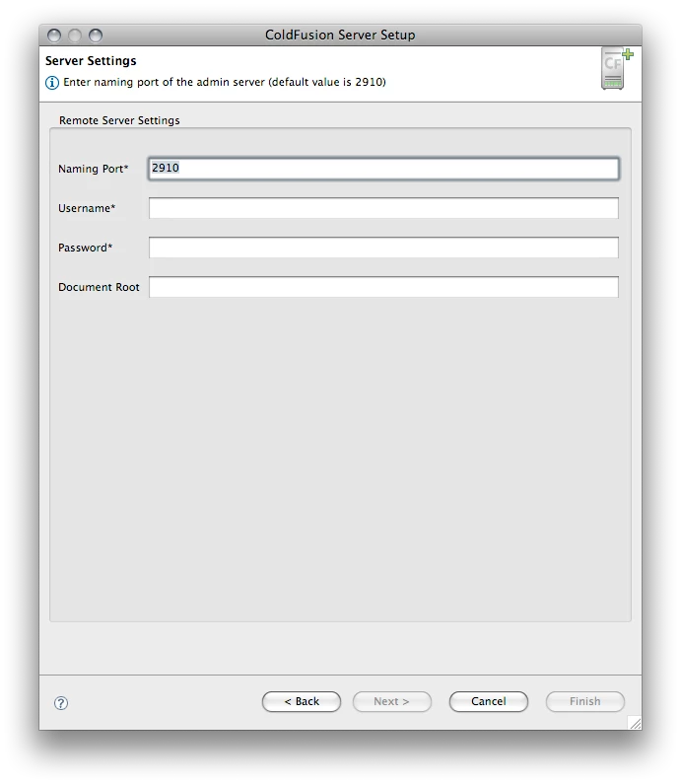Click the naming port default value message
The width and height of the screenshot is (681, 784).
tap(225, 82)
